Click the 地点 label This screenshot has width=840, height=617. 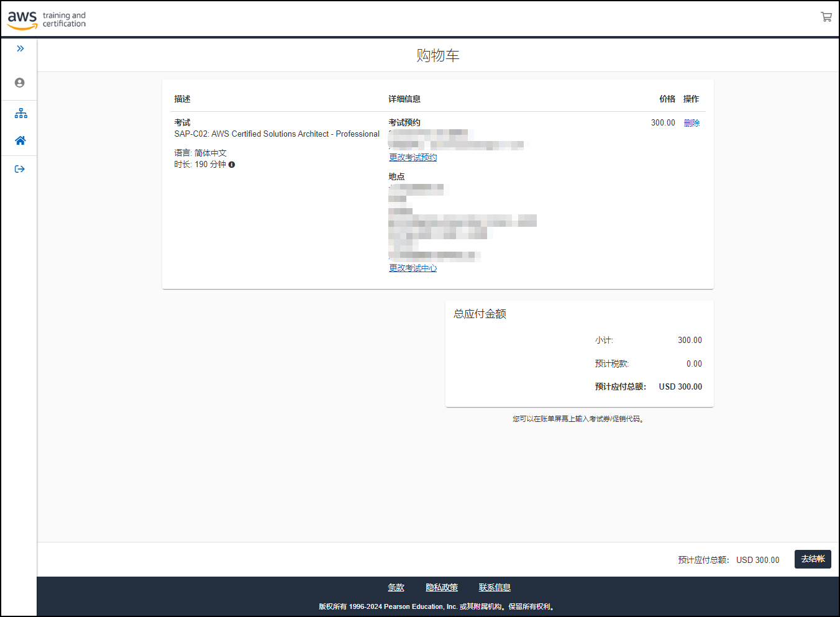tap(396, 176)
